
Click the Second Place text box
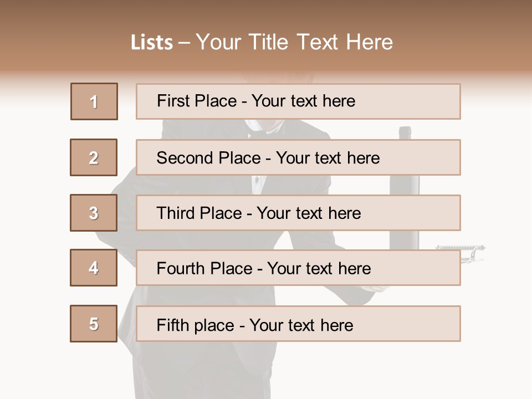[x=298, y=157]
